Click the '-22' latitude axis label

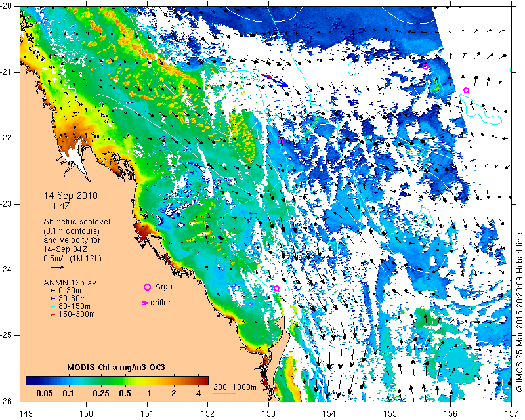(x=6, y=138)
